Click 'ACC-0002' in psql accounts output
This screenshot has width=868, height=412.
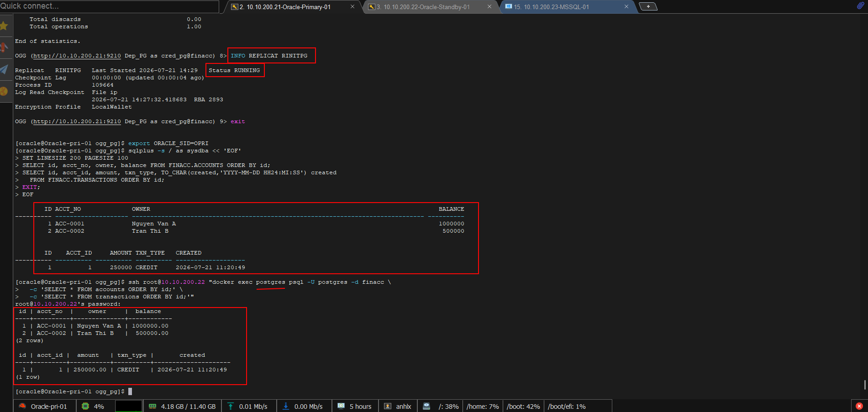(52, 333)
